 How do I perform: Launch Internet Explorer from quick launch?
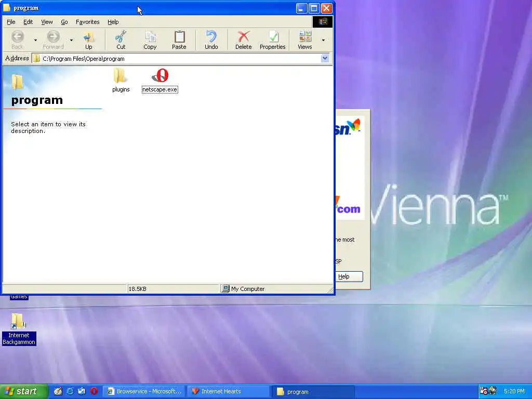70,391
